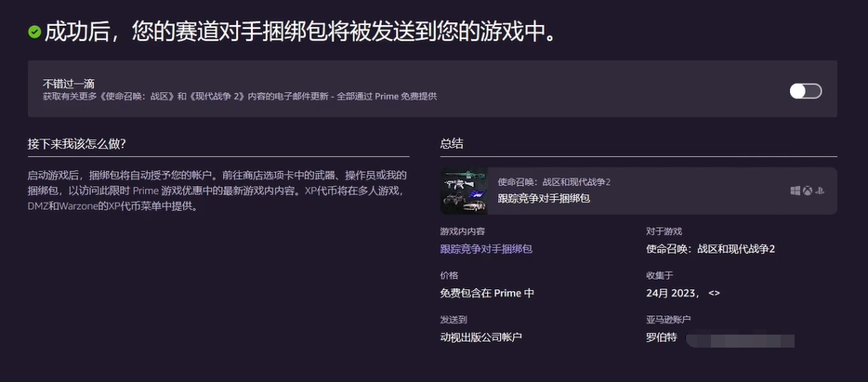The image size is (868, 382).
Task: Click the 免费包含在 Prime 中 price text
Action: point(487,294)
